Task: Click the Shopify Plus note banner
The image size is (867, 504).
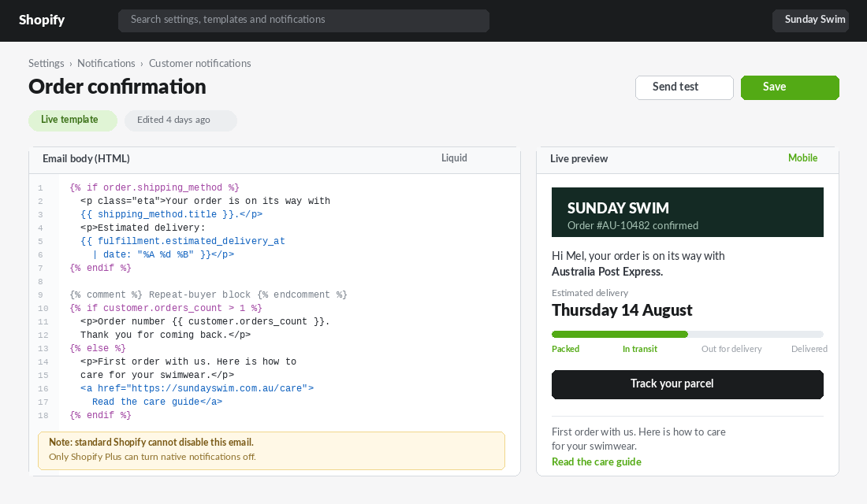Action: click(x=271, y=451)
